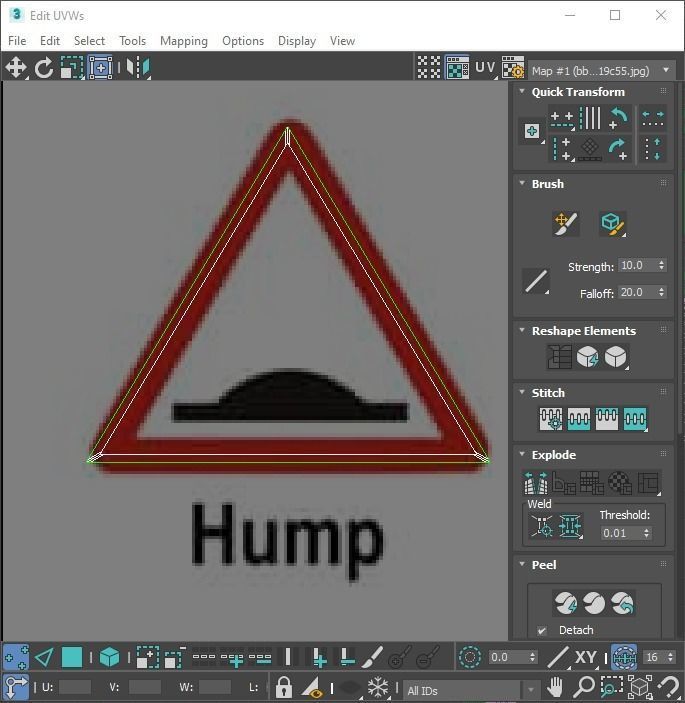
Task: Enable Polygon sub-object mode
Action: tap(72, 658)
